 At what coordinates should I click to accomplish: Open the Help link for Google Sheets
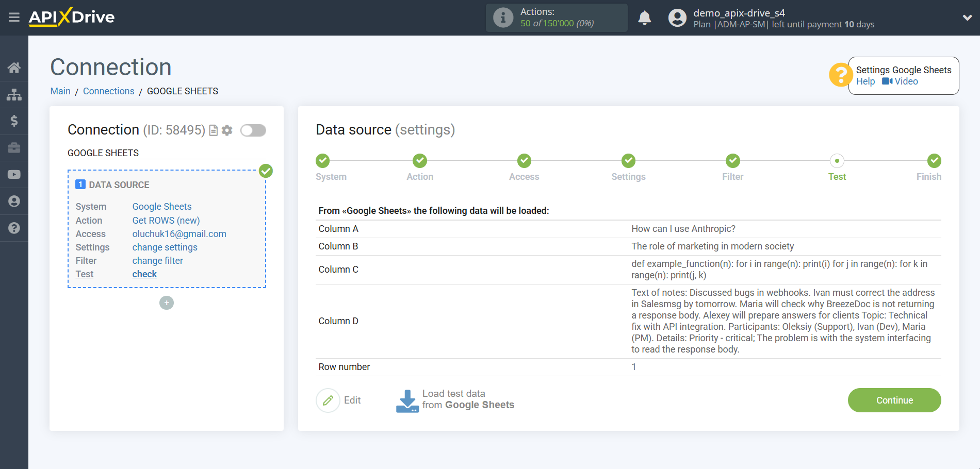pyautogui.click(x=865, y=81)
